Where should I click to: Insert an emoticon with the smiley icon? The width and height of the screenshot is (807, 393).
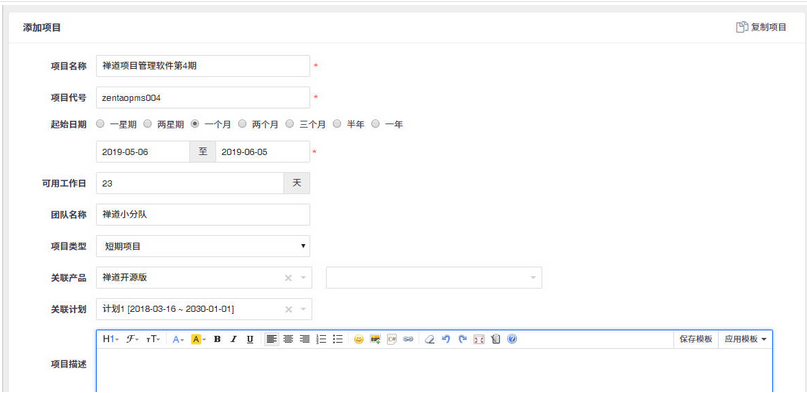pos(359,339)
